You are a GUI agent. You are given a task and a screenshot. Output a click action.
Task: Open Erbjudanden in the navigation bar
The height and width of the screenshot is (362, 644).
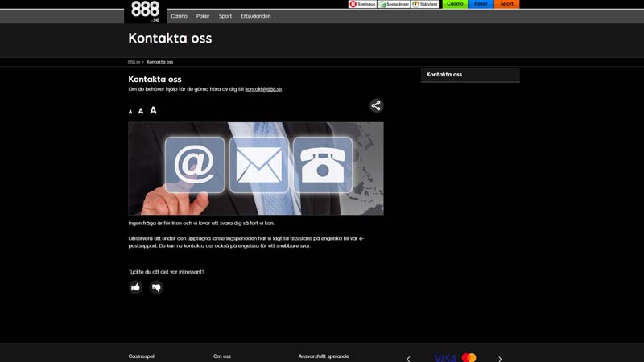tap(256, 16)
